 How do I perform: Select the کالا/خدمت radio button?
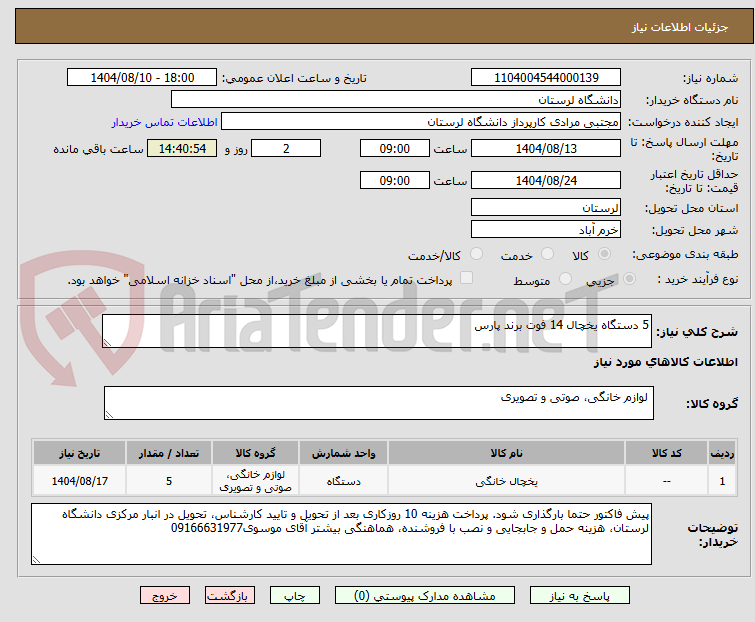476,254
